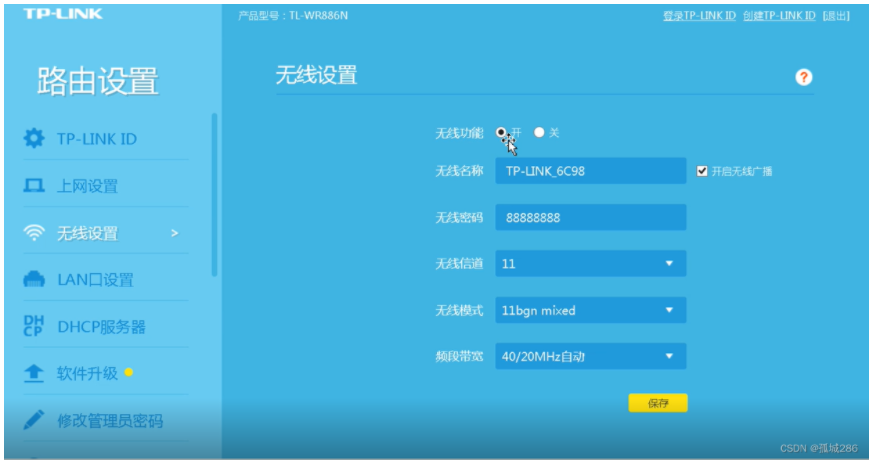The height and width of the screenshot is (462, 870).
Task: Click the Wi-Fi icon beside 无线设置
Action: click(34, 233)
